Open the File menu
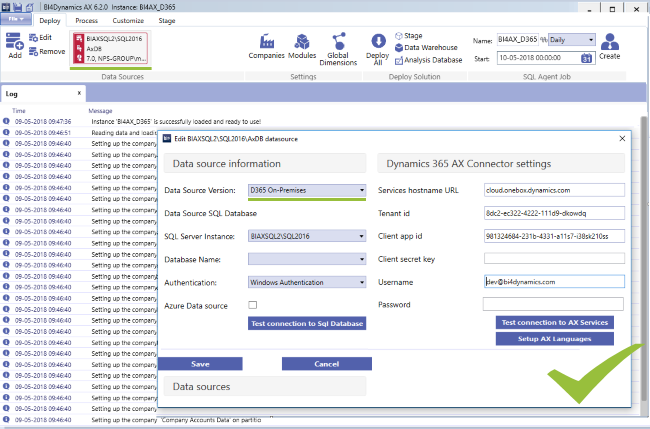Screen dimensions: 650x429 16,19
